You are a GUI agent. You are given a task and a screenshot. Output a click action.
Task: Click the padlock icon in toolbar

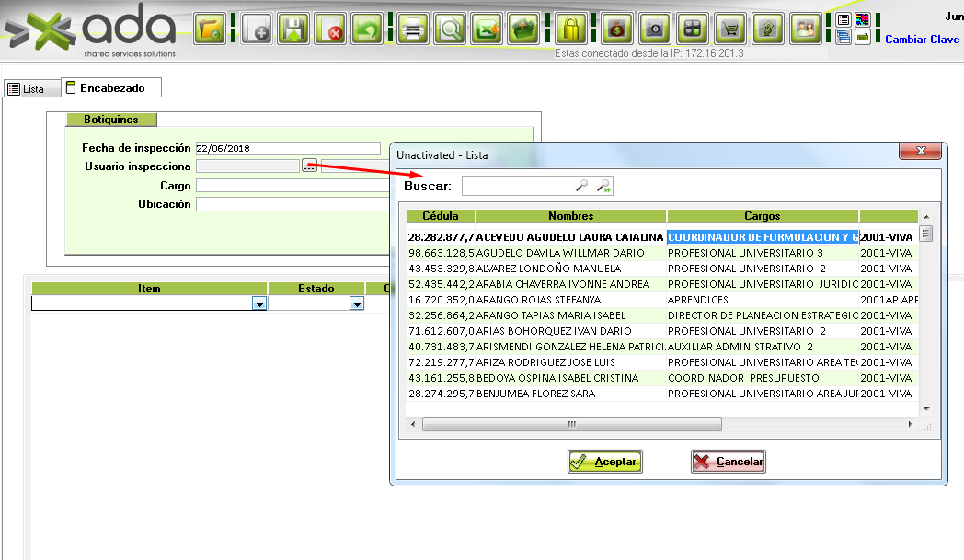pos(571,29)
